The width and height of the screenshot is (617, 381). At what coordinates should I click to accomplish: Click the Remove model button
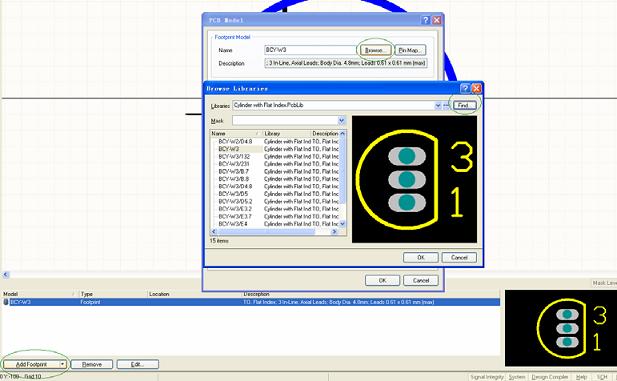click(x=92, y=364)
